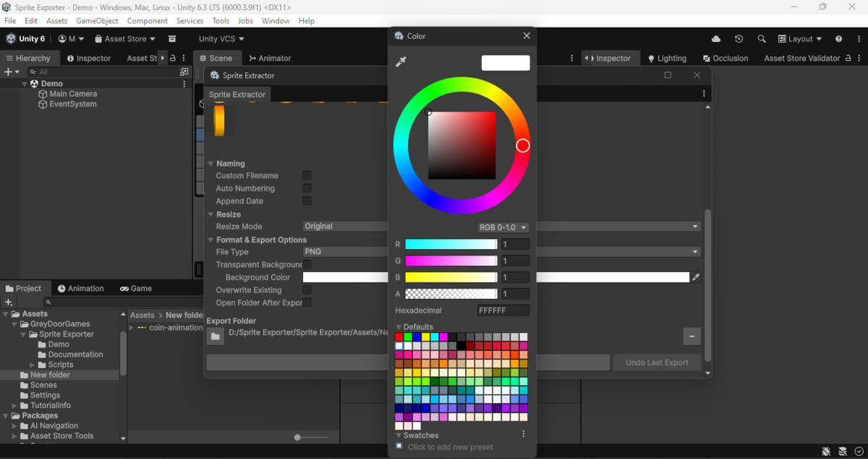Toggle Hierarchy search-by-type icon

[x=184, y=72]
